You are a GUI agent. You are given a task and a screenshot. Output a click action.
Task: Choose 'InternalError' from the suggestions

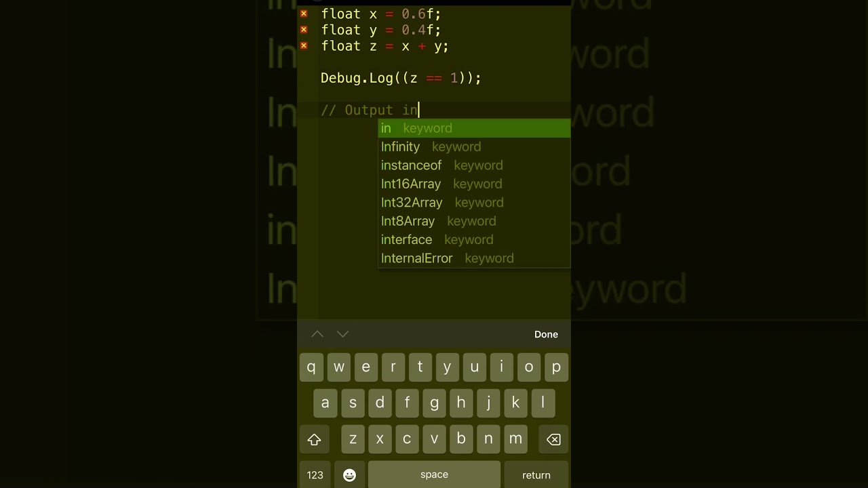coord(474,258)
